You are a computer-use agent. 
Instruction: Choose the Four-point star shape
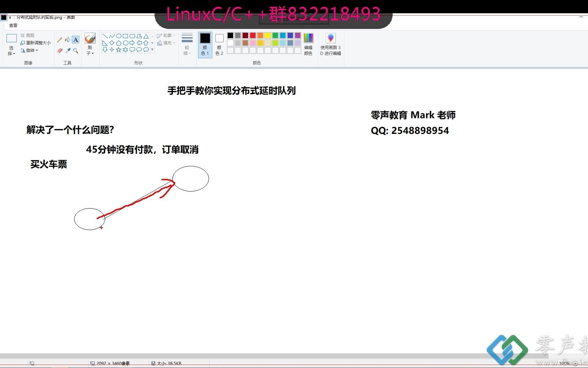[112, 49]
